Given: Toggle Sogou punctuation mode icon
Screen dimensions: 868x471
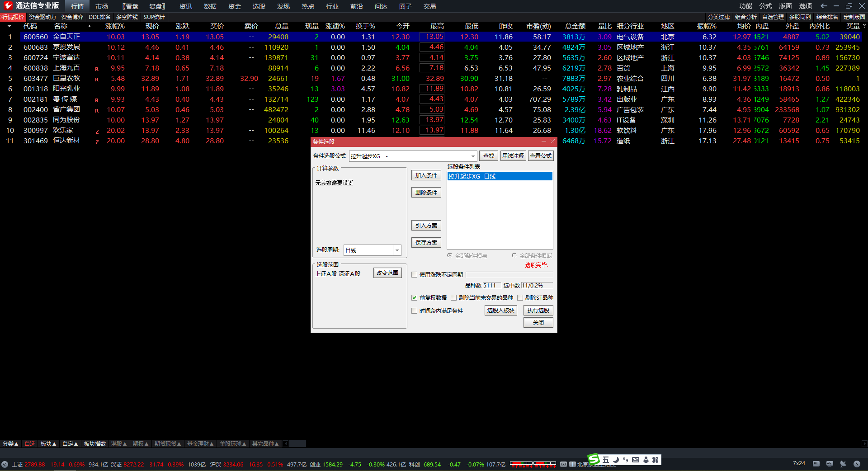Looking at the screenshot, I should pyautogui.click(x=625, y=460).
